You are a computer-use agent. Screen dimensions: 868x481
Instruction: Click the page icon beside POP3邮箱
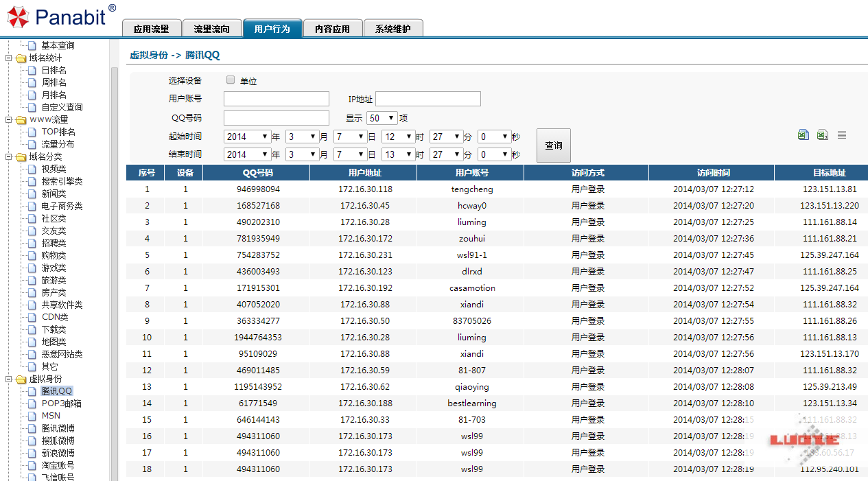32,403
